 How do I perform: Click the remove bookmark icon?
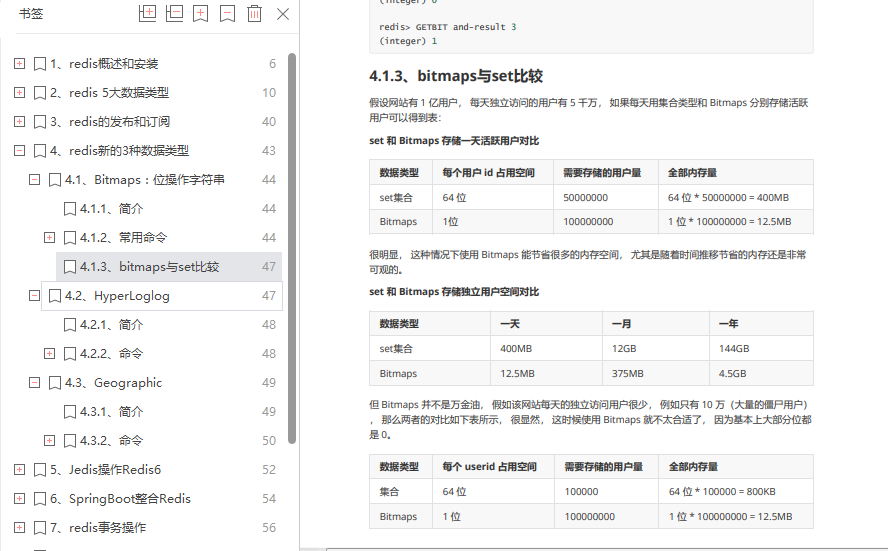click(x=228, y=14)
